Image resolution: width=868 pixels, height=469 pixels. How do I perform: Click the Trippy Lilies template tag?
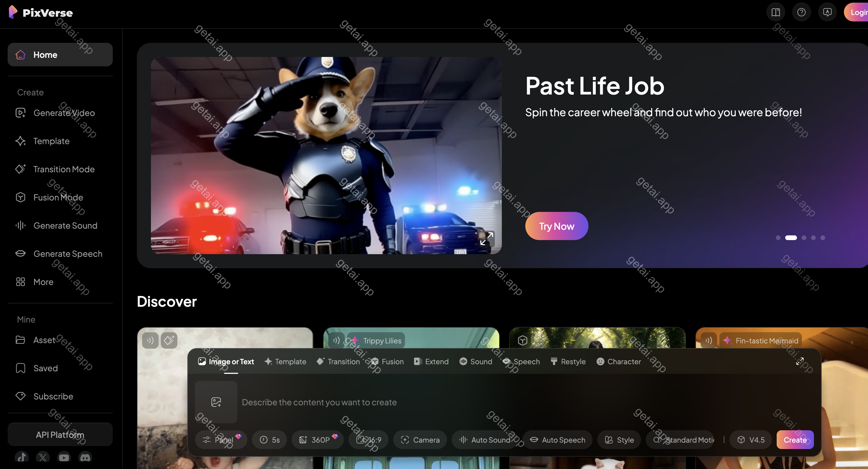tap(376, 341)
